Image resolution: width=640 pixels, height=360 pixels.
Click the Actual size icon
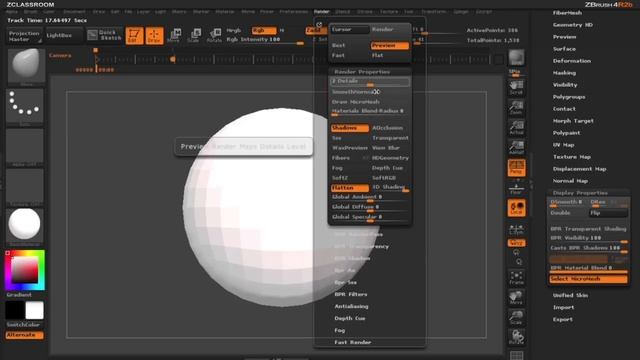tap(516, 127)
